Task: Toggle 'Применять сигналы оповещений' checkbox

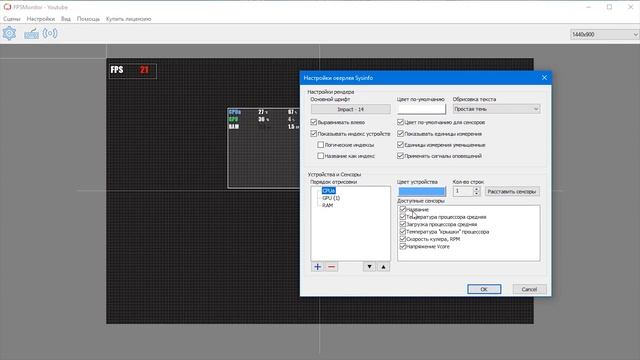Action: click(400, 156)
